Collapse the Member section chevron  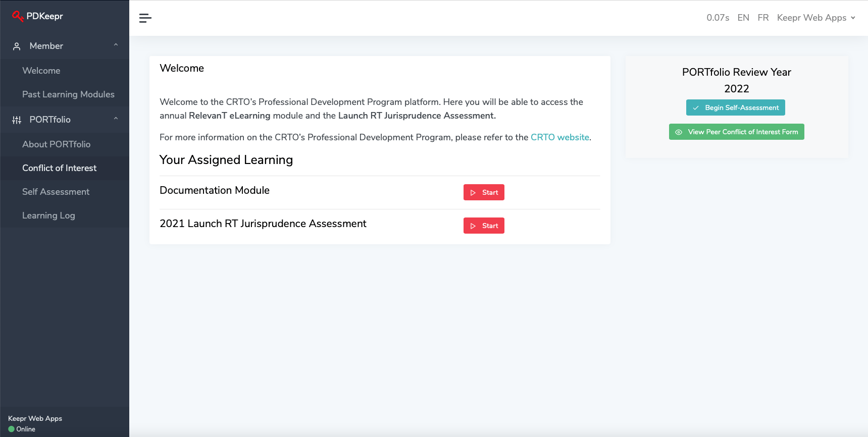tap(116, 45)
